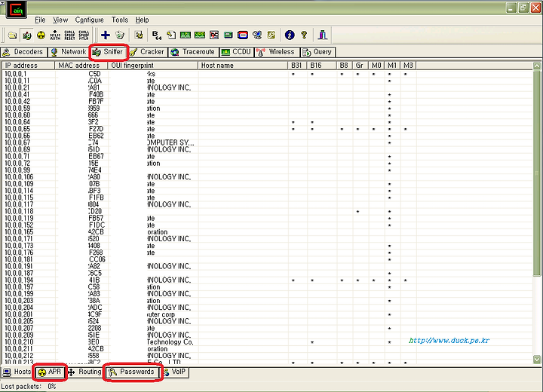Viewport: 543px width, 392px height.
Task: Open the Access database password decoder icon
Action: coord(171,35)
